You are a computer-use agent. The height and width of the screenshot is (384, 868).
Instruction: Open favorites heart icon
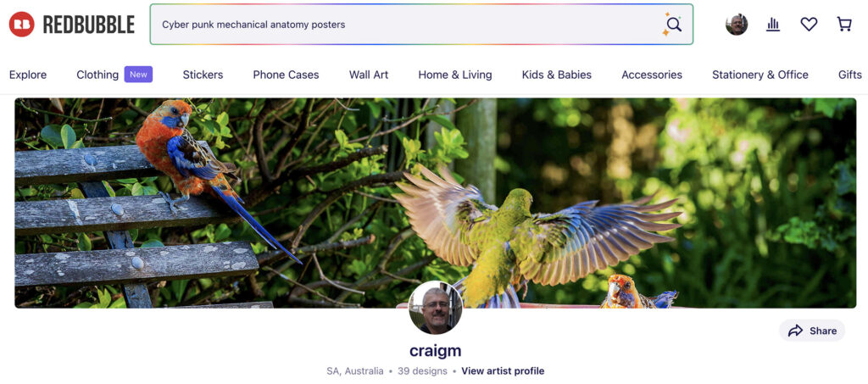[x=809, y=25]
